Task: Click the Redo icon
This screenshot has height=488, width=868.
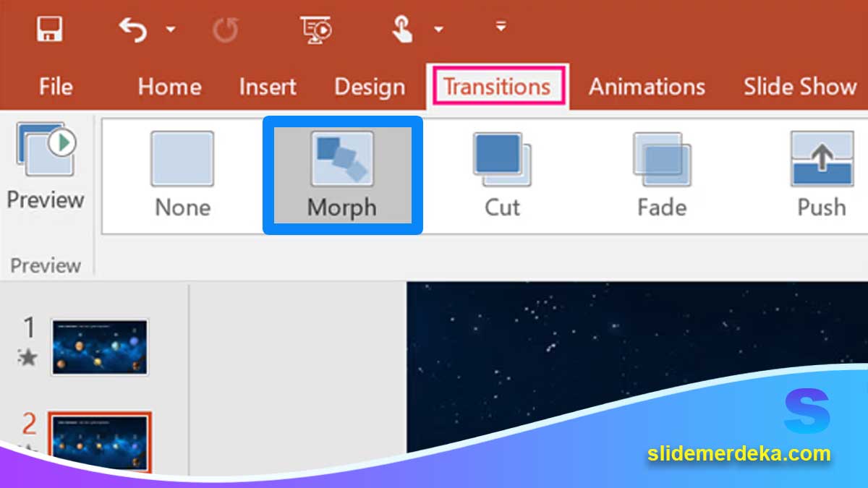Action: pos(224,30)
